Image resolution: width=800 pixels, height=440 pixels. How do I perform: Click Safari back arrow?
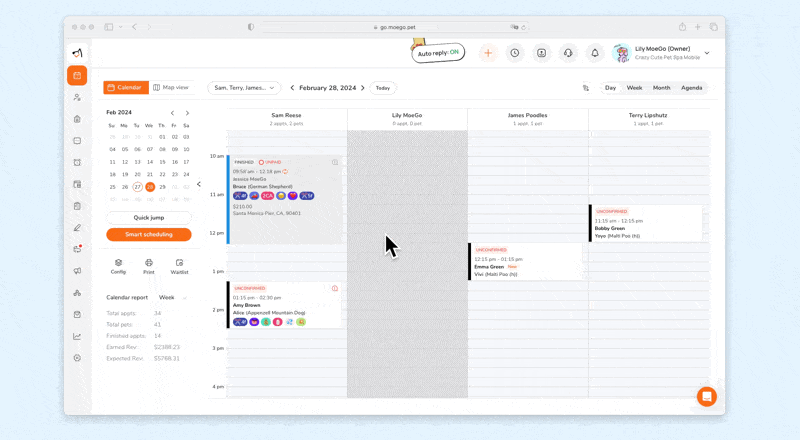click(135, 27)
